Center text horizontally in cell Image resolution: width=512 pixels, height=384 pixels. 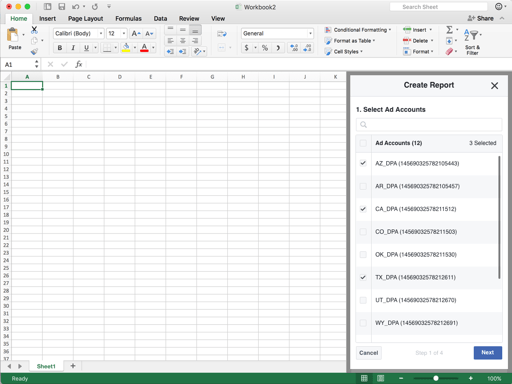click(x=183, y=41)
